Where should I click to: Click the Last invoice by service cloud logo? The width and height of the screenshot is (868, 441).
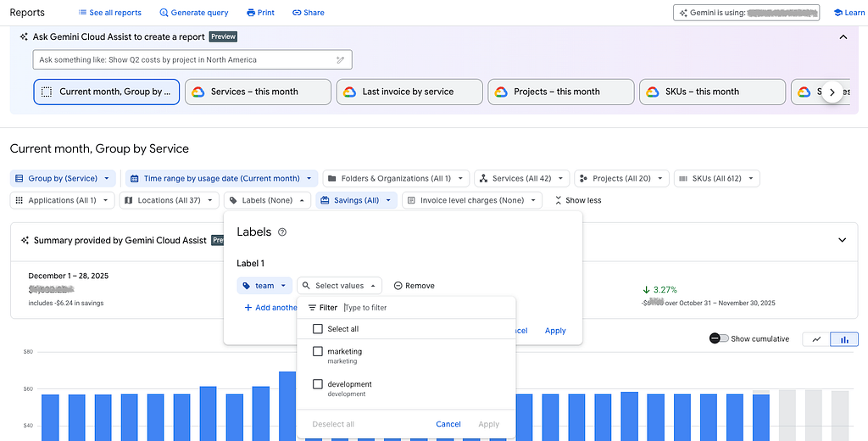349,92
